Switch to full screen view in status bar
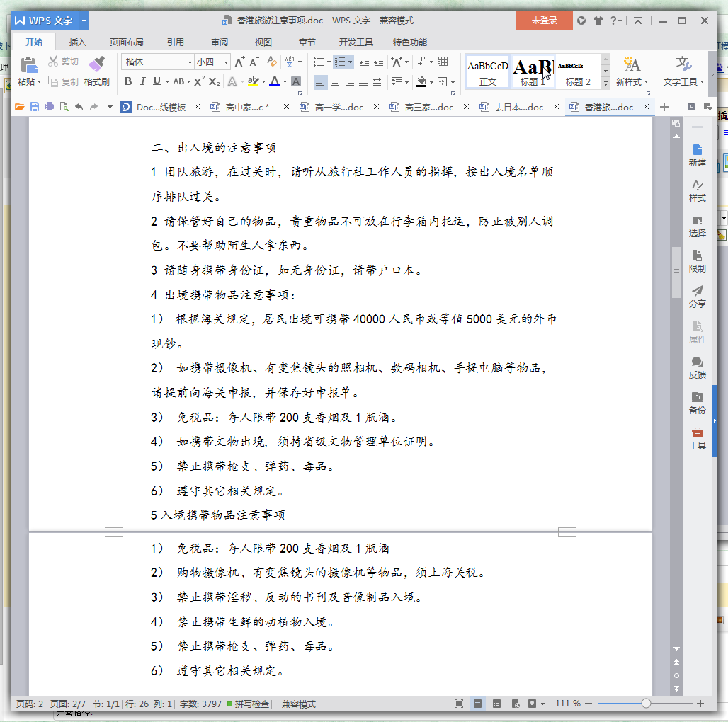 click(459, 704)
